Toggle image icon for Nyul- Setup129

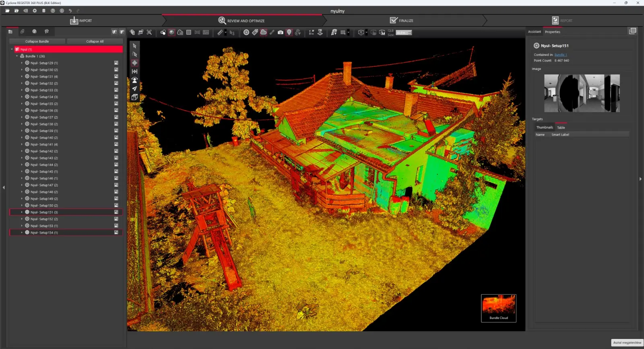pyautogui.click(x=116, y=63)
